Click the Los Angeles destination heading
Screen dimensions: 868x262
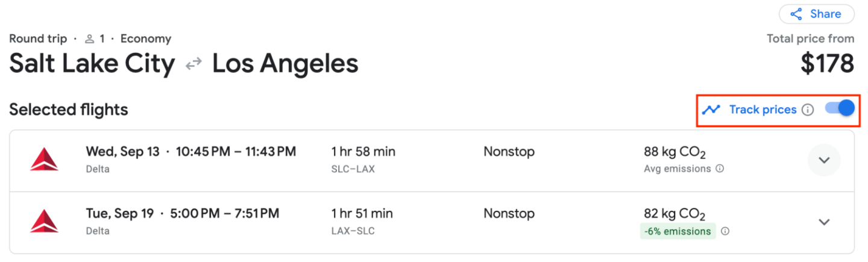285,64
